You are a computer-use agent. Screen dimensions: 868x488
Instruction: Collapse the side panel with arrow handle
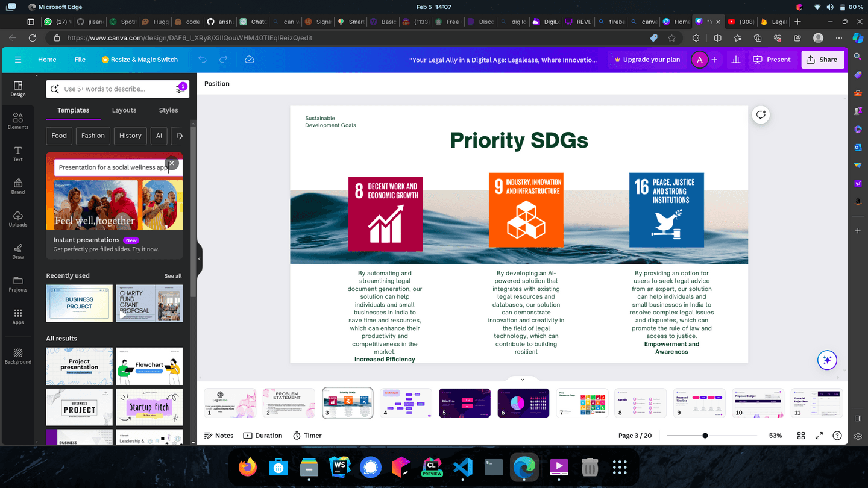point(199,259)
